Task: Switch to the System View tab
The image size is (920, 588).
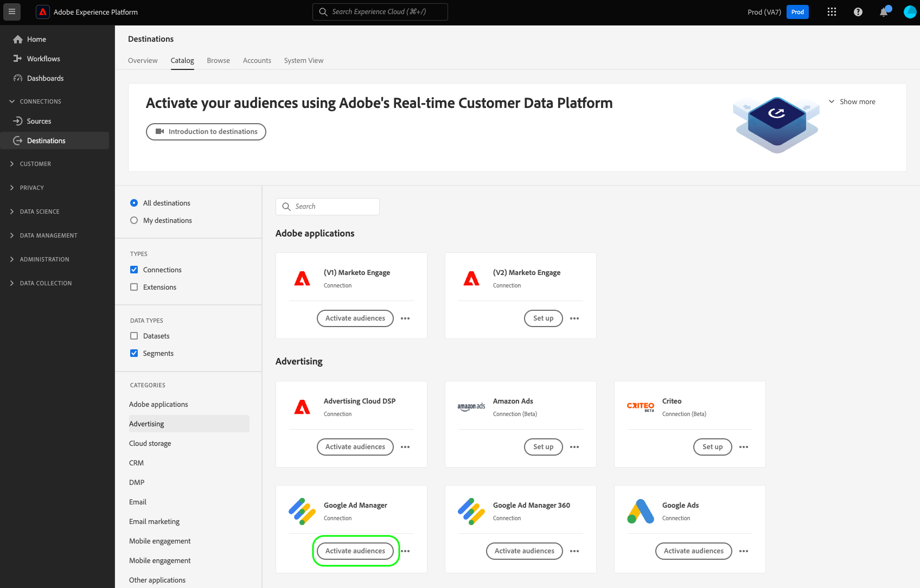Action: coord(304,60)
